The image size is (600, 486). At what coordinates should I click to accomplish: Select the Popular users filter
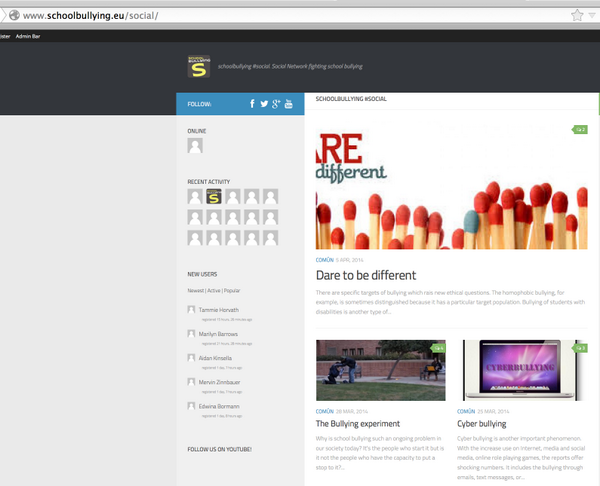232,290
